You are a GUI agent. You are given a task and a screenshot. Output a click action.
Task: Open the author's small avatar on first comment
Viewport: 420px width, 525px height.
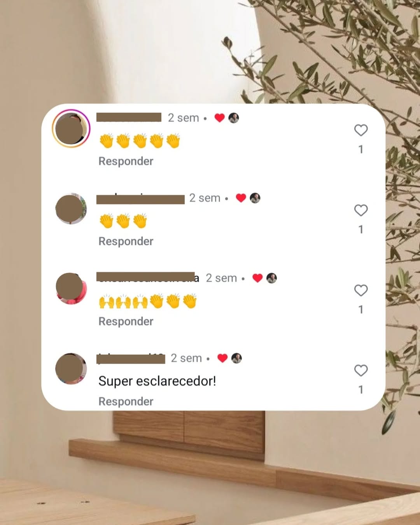pyautogui.click(x=234, y=118)
